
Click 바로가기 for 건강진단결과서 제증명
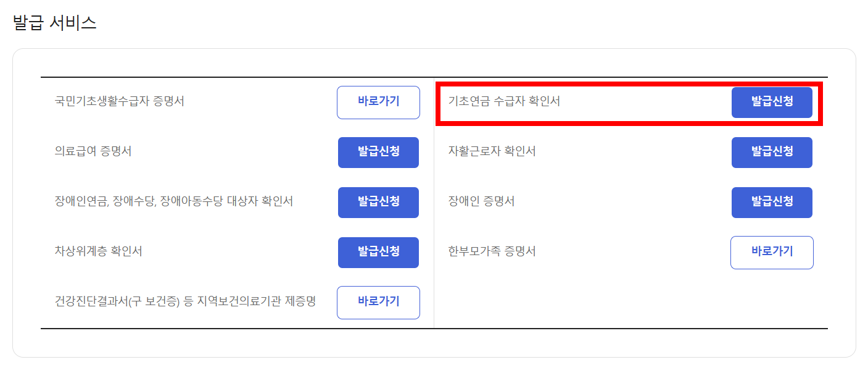click(378, 302)
